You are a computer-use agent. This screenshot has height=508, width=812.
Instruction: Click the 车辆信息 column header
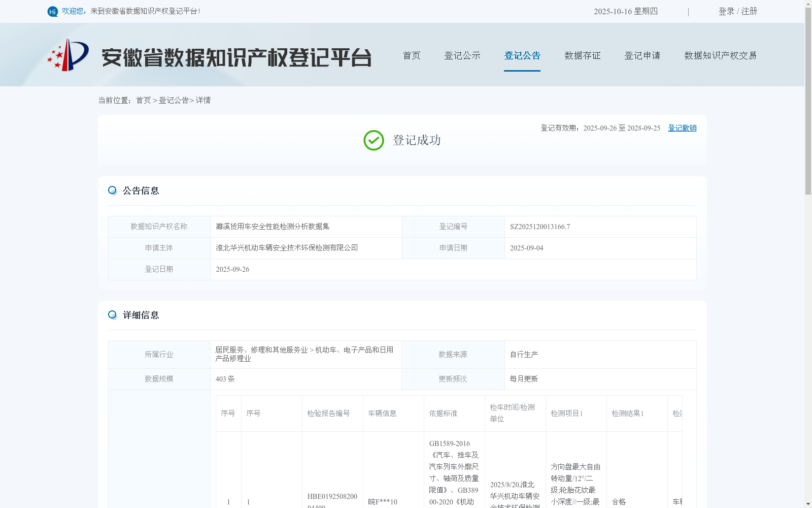(x=393, y=414)
